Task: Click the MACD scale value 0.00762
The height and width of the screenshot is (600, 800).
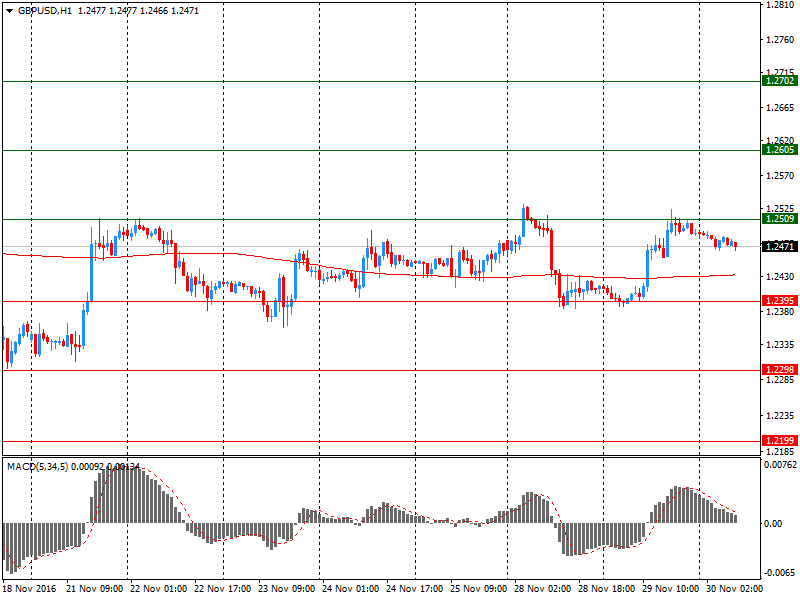Action: click(780, 465)
